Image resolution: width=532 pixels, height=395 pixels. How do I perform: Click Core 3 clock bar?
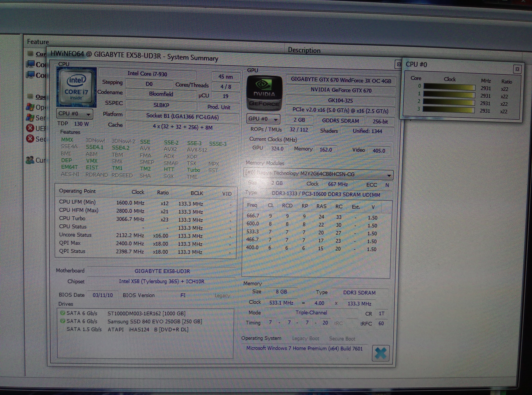(x=449, y=110)
